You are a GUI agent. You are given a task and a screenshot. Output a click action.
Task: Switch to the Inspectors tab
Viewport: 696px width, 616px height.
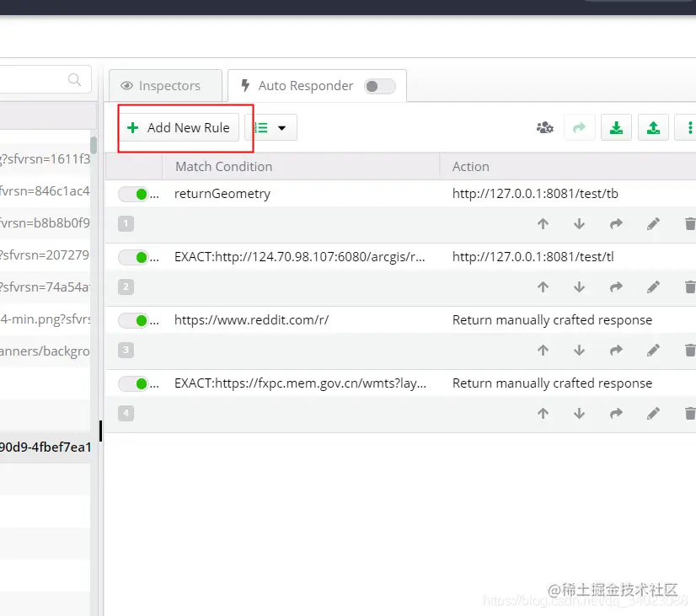click(165, 86)
